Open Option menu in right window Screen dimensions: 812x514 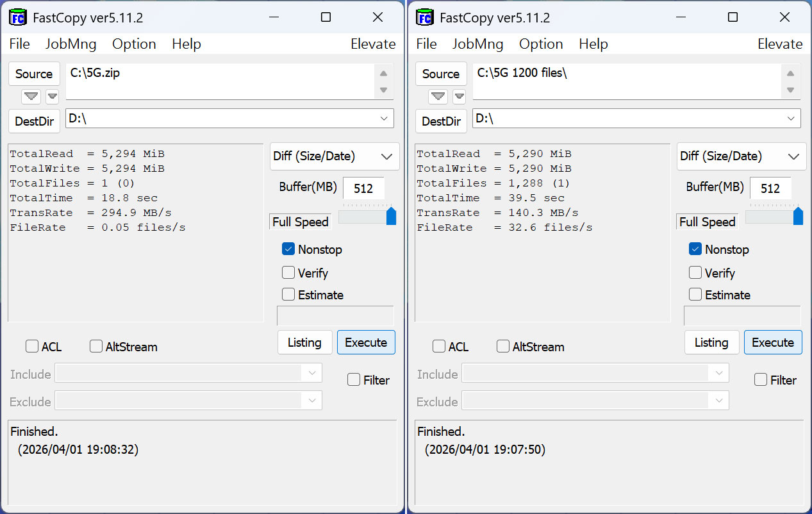(541, 44)
